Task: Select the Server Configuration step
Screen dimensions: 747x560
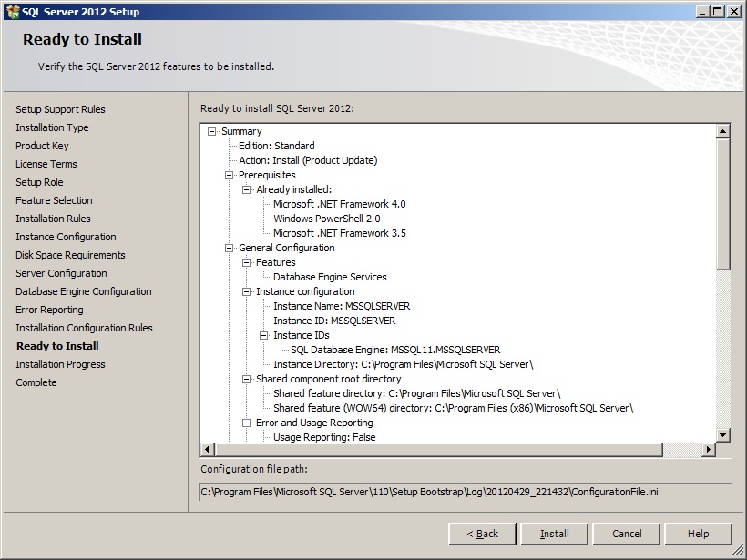Action: (61, 273)
